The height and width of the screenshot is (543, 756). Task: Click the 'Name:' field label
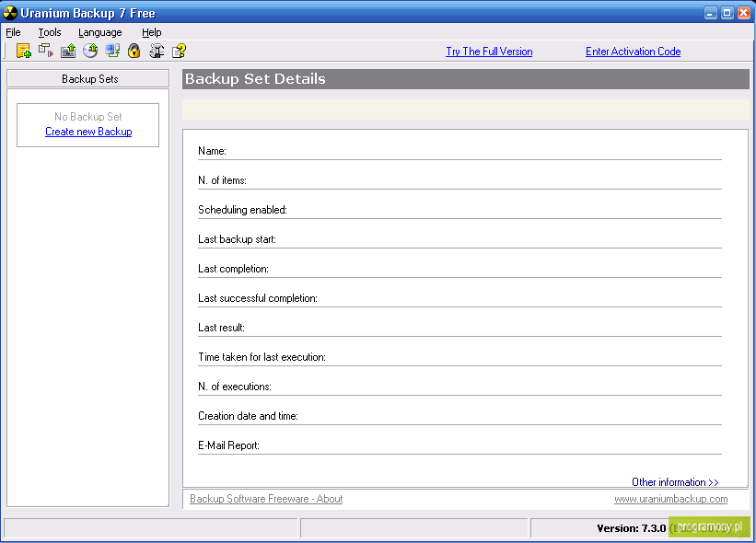point(212,151)
